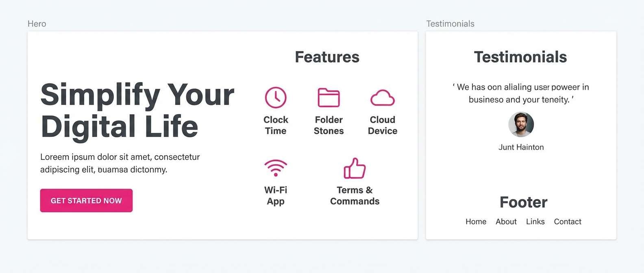Select the testimonial quote text
Screen dimensions: 644x273
click(521, 93)
